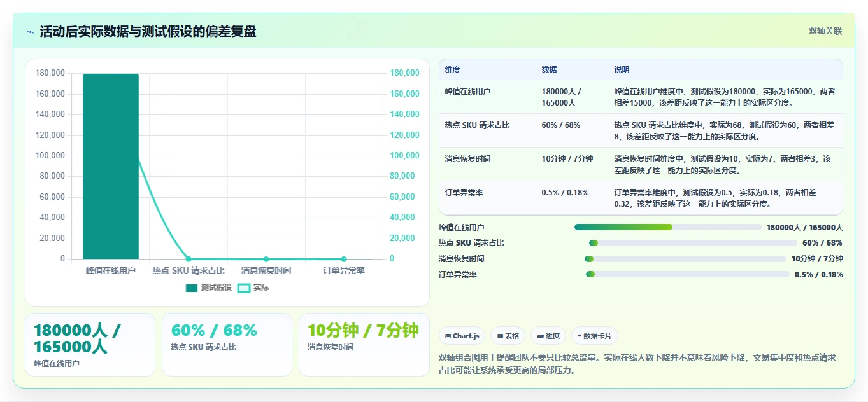The height and width of the screenshot is (402, 868).
Task: Click the outlined 实际 legend swatch
Action: click(244, 288)
